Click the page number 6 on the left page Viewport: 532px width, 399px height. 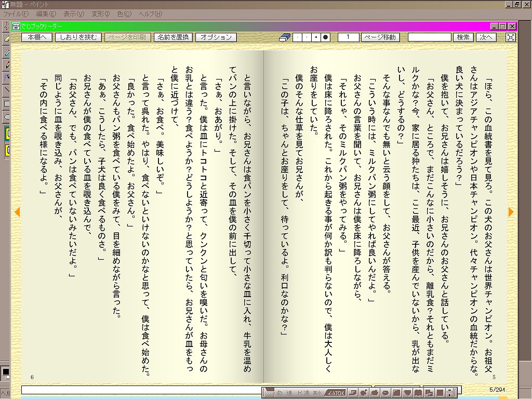[32, 377]
